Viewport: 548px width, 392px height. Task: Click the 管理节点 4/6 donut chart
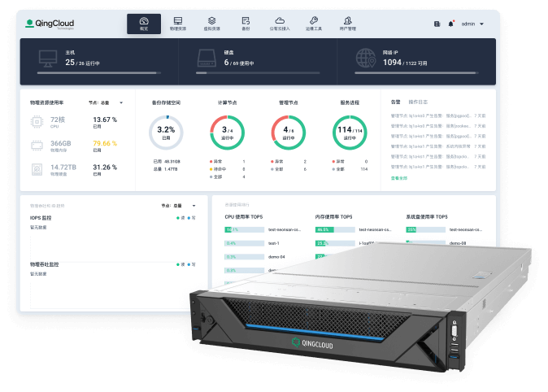[x=289, y=133]
